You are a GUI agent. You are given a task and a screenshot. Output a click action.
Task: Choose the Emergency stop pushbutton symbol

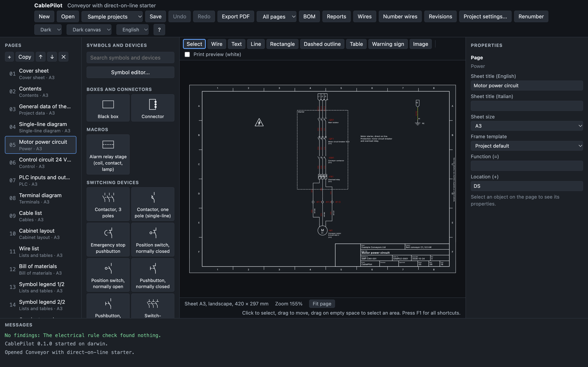point(108,240)
